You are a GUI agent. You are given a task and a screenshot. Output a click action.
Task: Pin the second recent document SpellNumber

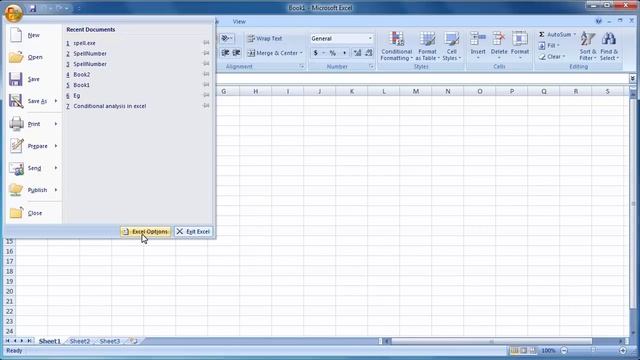(x=206, y=53)
